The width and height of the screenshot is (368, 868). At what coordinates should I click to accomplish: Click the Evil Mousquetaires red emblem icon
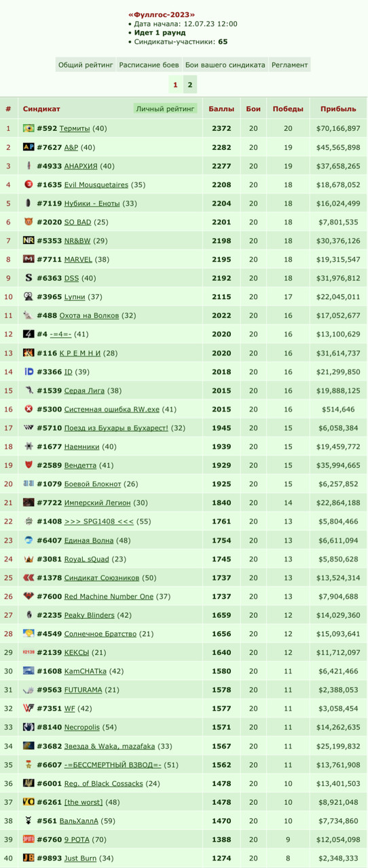[x=29, y=184]
